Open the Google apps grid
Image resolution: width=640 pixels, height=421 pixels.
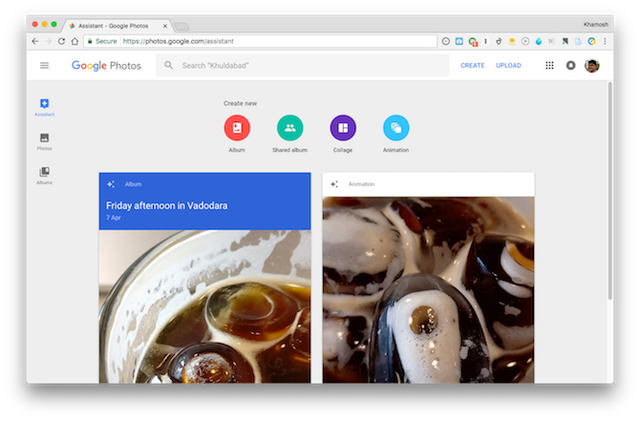(549, 66)
